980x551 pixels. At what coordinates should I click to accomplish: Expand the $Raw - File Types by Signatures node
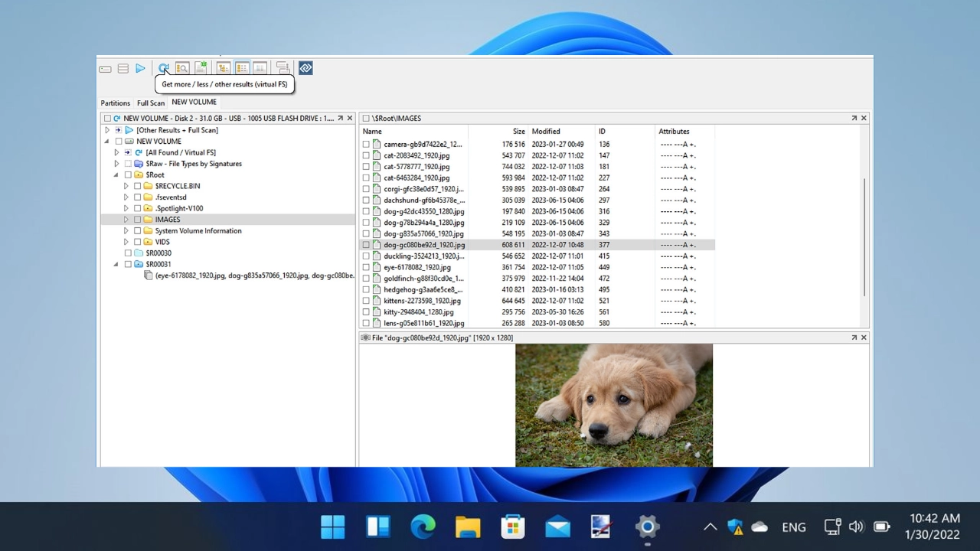pyautogui.click(x=116, y=164)
